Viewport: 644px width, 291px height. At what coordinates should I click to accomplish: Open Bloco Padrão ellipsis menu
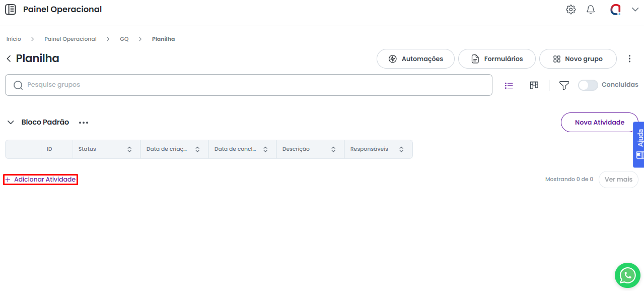pos(84,123)
